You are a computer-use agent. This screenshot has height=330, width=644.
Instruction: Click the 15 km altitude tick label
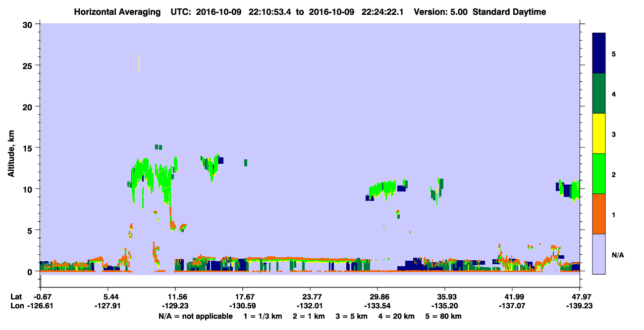[x=29, y=148]
